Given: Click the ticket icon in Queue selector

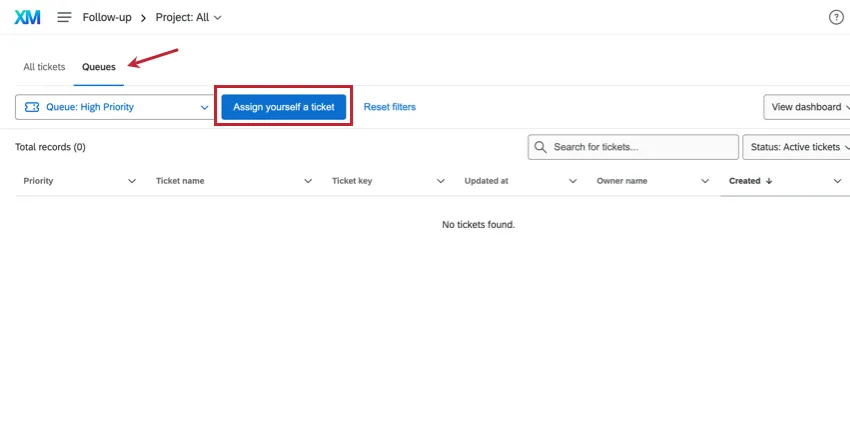Looking at the screenshot, I should click(x=32, y=107).
